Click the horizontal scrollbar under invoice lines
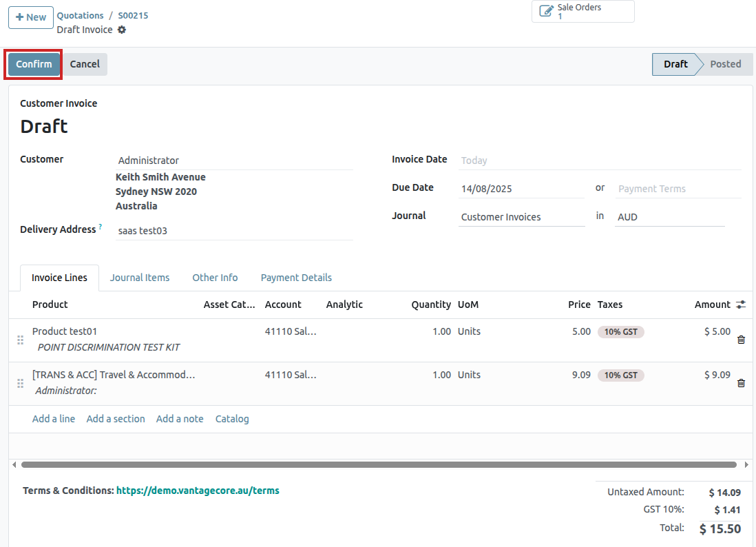Screen dimensions: 756x547 tap(377, 465)
